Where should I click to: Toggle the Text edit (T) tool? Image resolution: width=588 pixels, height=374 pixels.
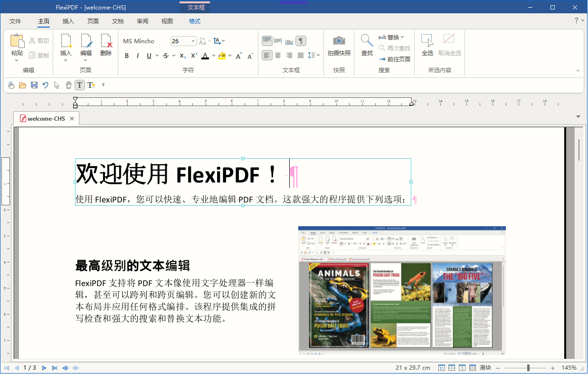pos(80,85)
